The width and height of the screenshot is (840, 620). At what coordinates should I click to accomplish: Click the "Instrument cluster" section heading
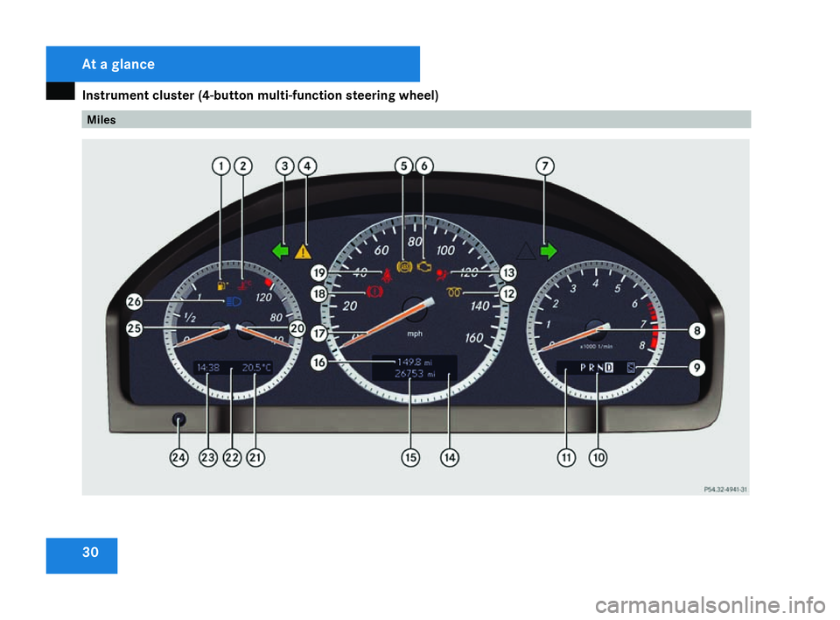261,95
